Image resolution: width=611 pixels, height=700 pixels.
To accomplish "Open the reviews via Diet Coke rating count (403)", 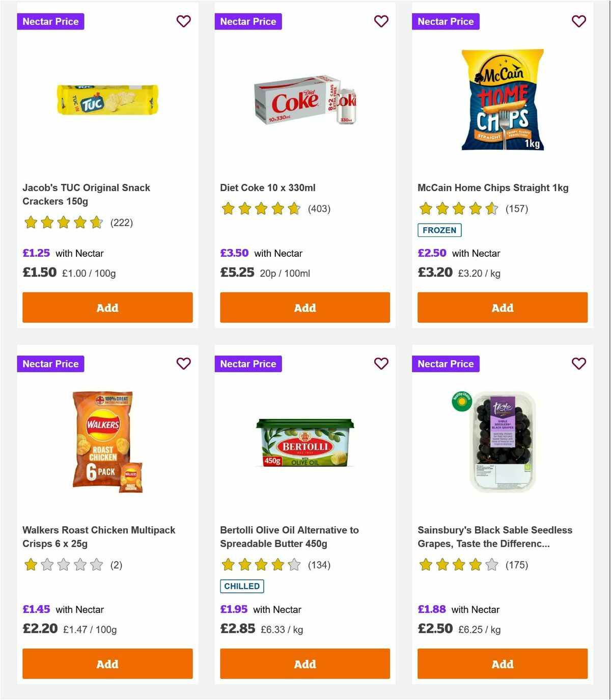I will 319,209.
